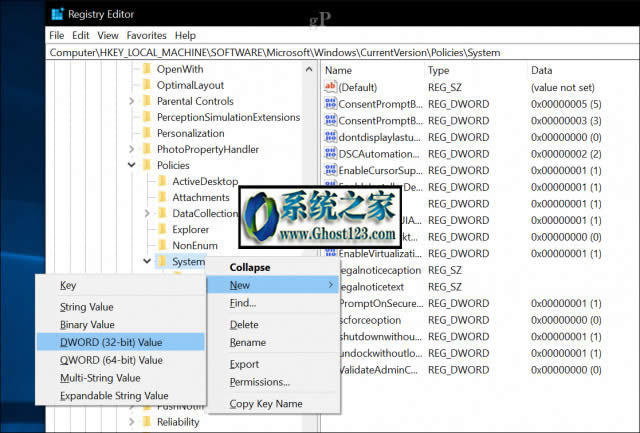The width and height of the screenshot is (640, 433).
Task: Collapse the Policies tree node
Action: 132,165
